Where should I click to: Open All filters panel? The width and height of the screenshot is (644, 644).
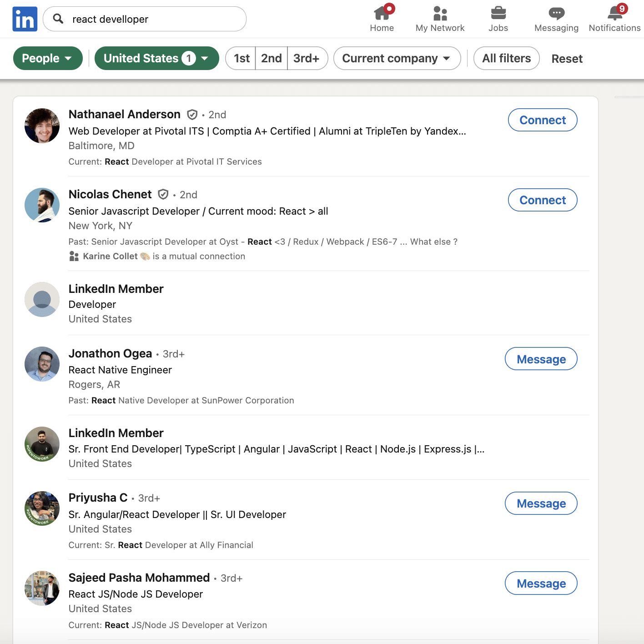[x=506, y=58]
